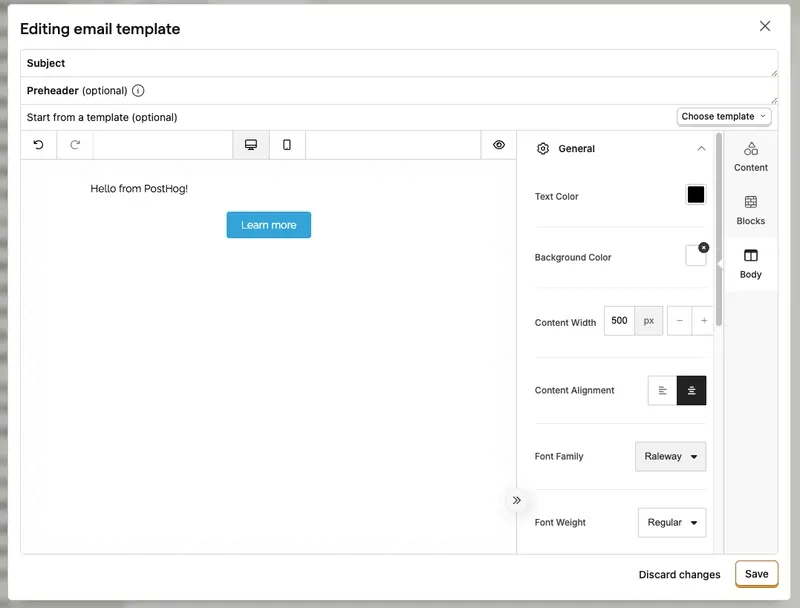This screenshot has width=800, height=608.
Task: Save the email template
Action: (x=756, y=574)
